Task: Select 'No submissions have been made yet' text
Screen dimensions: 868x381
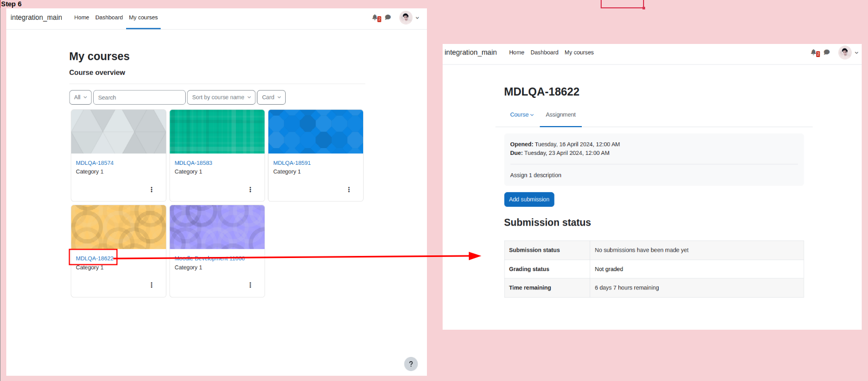Action: [641, 250]
